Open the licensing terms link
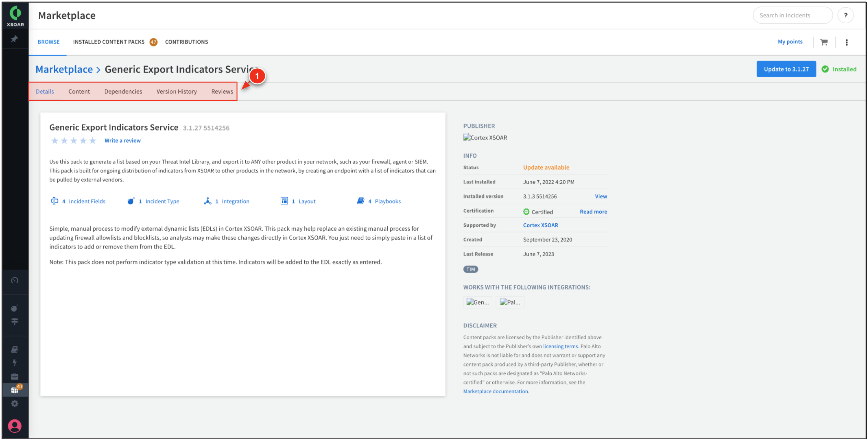This screenshot has height=441, width=868. (560, 347)
